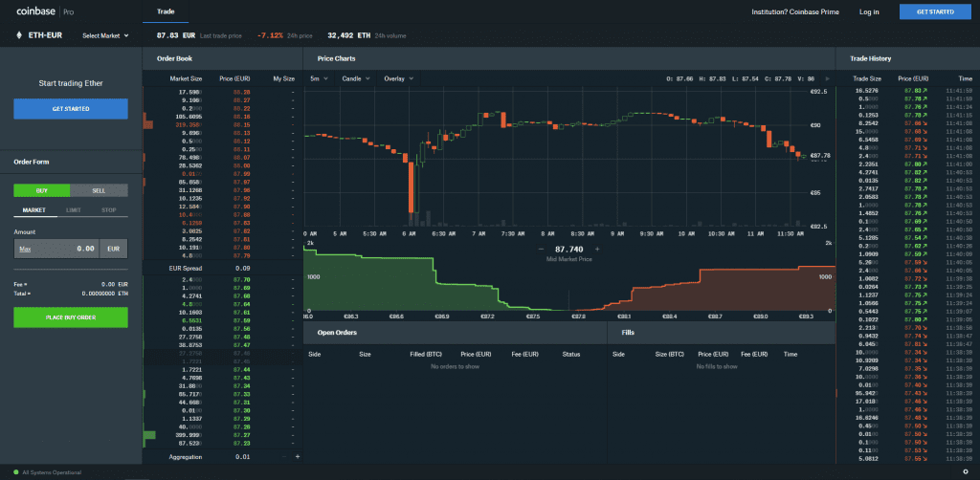Click the green All Systems Operational indicator
This screenshot has height=480, width=980.
point(16,472)
